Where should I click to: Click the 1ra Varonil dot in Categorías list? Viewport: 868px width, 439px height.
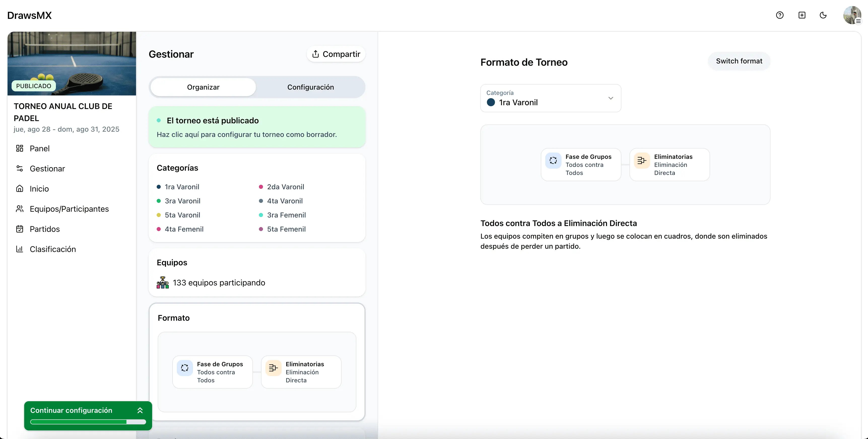(x=159, y=187)
